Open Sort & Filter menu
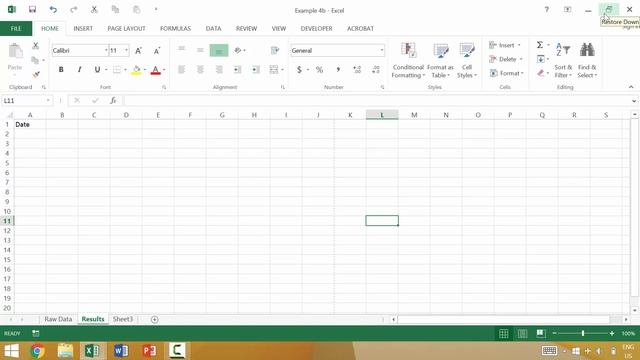 (563, 60)
